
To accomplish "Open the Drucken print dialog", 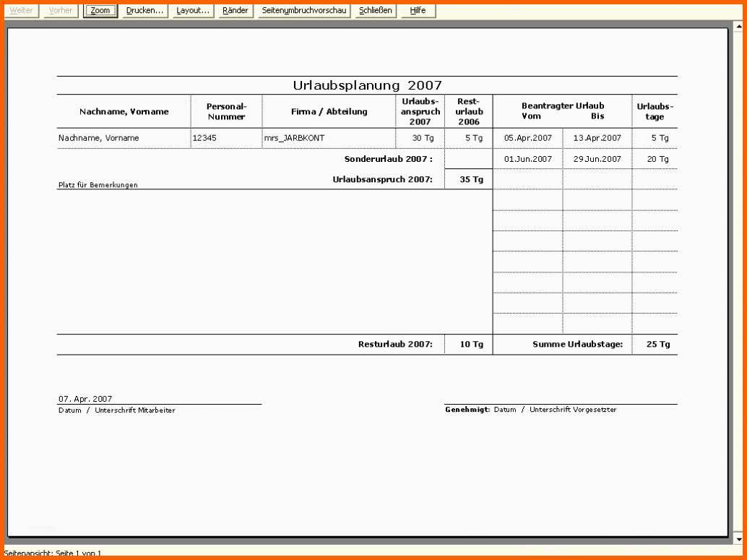I will coord(144,11).
